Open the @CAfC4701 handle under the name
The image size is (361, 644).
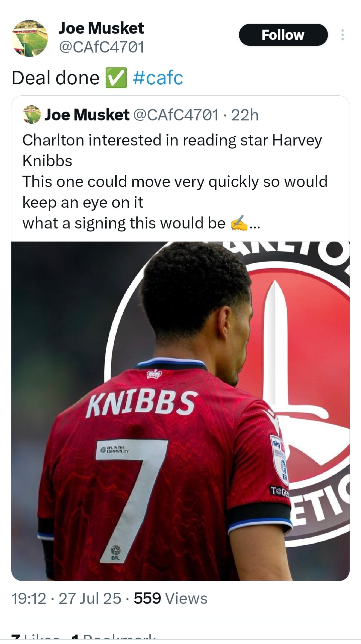pyautogui.click(x=102, y=47)
